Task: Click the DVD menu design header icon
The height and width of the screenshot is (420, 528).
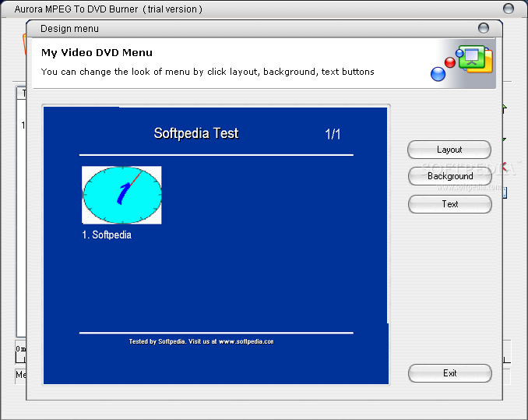Action: (x=462, y=63)
